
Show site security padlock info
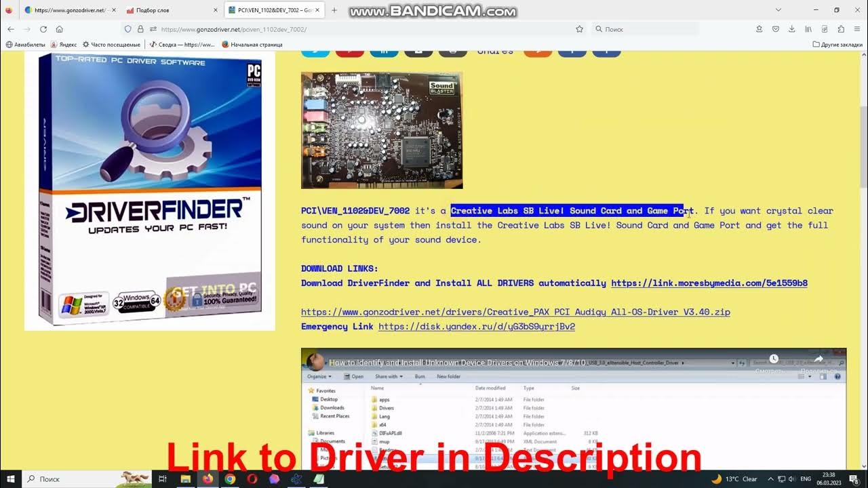(x=140, y=29)
